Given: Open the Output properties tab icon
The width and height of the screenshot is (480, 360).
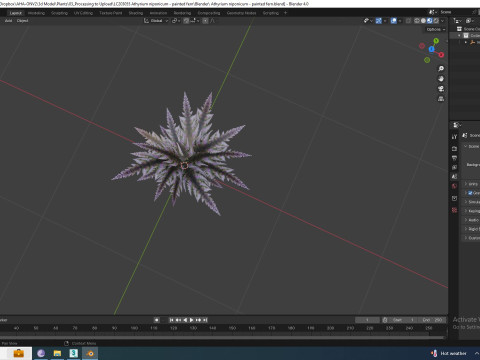Looking at the screenshot, I should [x=454, y=158].
